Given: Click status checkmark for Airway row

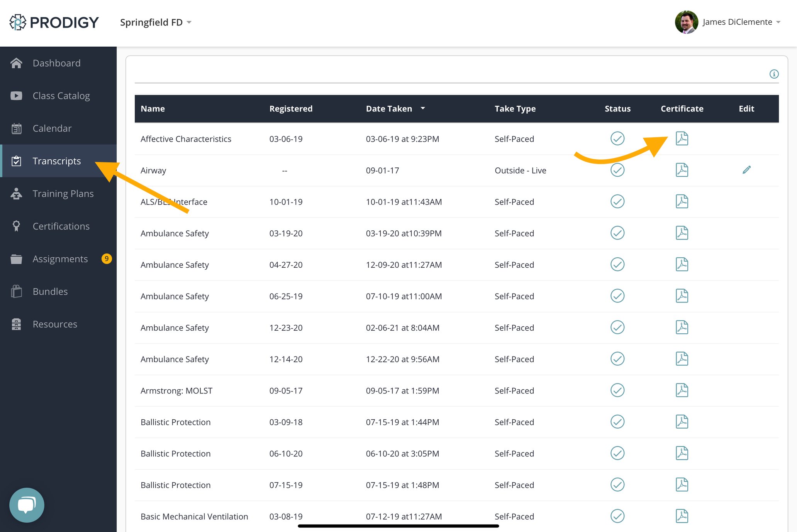Looking at the screenshot, I should tap(617, 170).
